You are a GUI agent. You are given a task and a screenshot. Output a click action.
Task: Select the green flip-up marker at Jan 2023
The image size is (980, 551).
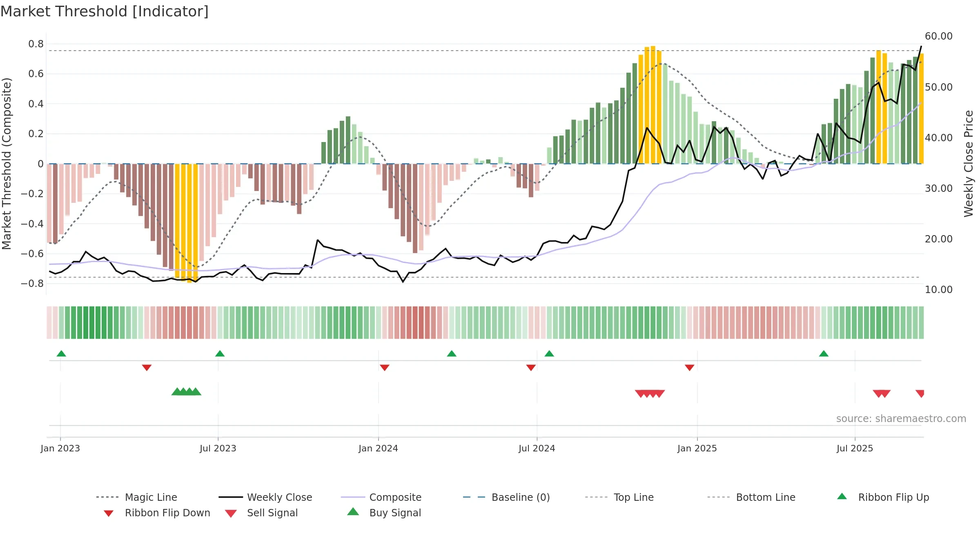pos(61,353)
